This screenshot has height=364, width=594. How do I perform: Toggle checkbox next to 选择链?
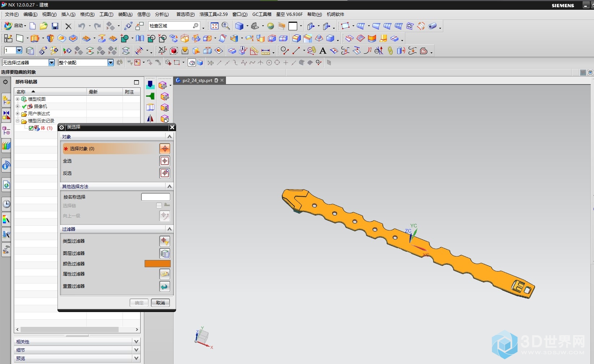coord(159,205)
